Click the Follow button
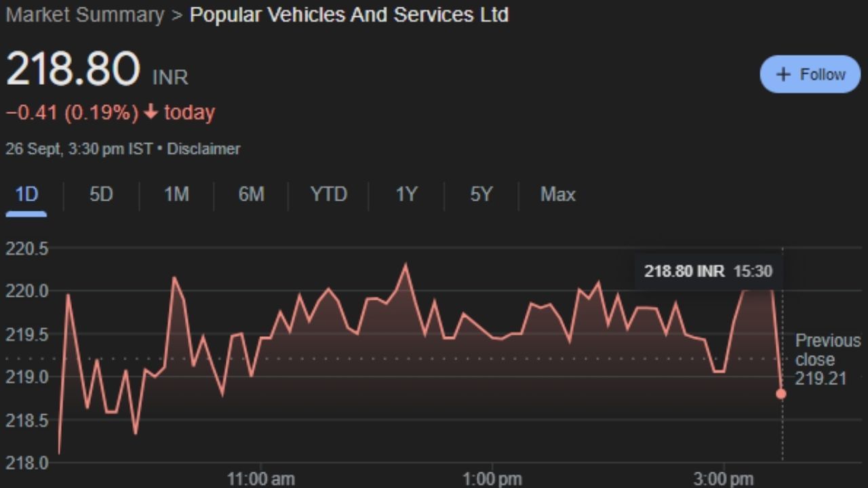868x488 pixels. (x=810, y=75)
